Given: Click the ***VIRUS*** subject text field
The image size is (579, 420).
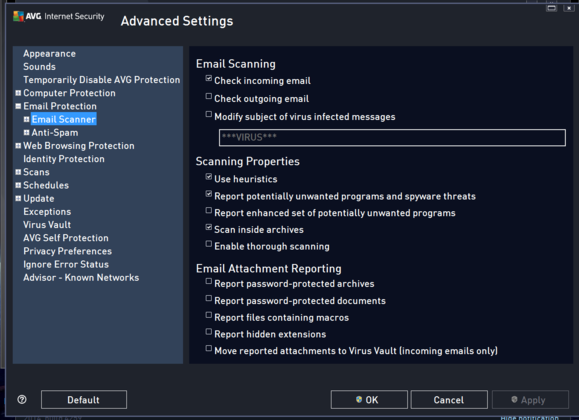Looking at the screenshot, I should [392, 138].
